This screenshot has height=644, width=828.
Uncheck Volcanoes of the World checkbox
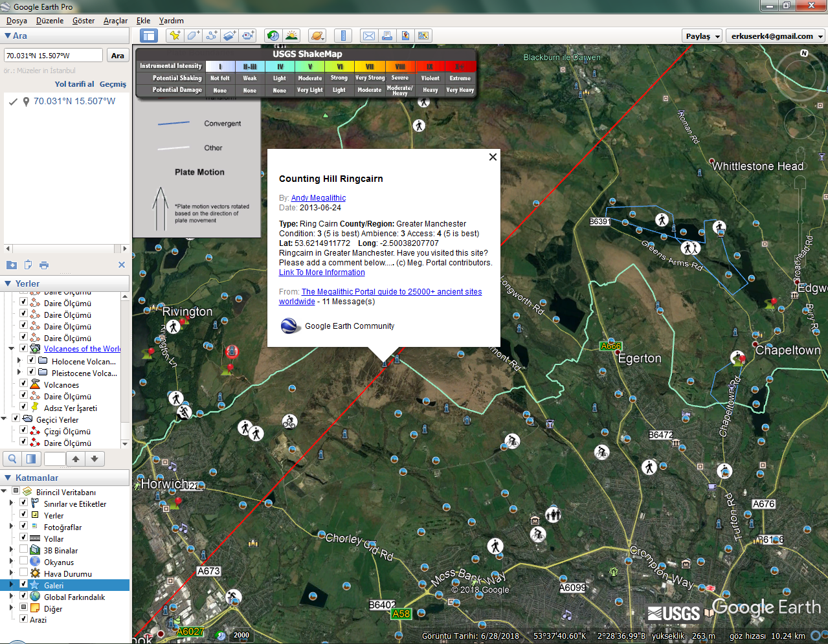click(23, 348)
